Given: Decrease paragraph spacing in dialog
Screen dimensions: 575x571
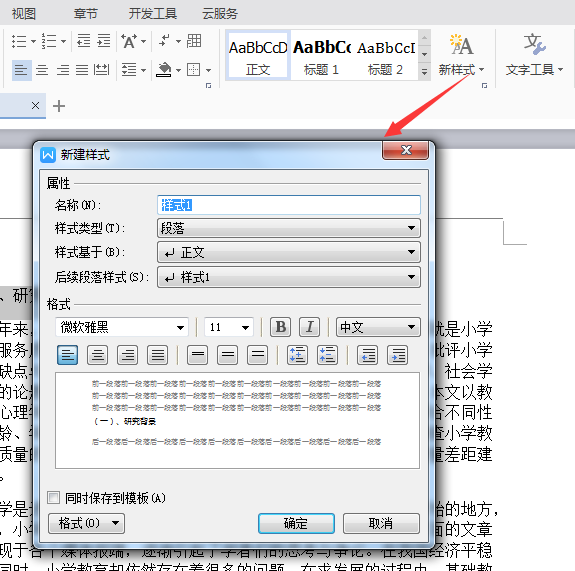Looking at the screenshot, I should point(327,355).
